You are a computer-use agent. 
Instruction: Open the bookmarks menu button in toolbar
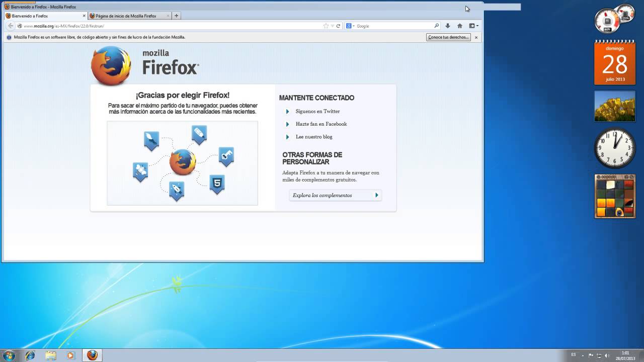point(473,26)
